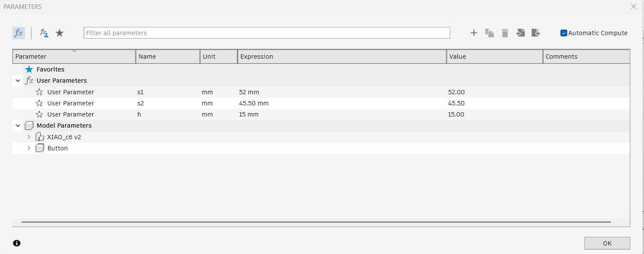This screenshot has width=644, height=254.
Task: Select the name cell 'h'
Action: pos(139,114)
